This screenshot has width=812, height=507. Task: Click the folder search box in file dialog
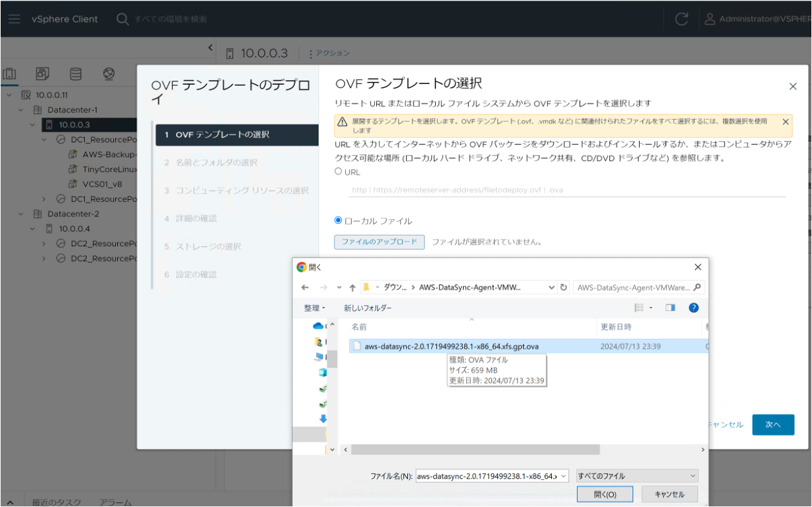click(x=638, y=287)
